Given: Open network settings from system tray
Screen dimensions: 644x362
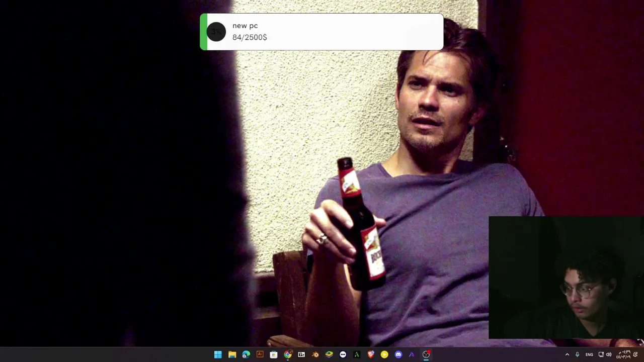Looking at the screenshot, I should (x=601, y=354).
